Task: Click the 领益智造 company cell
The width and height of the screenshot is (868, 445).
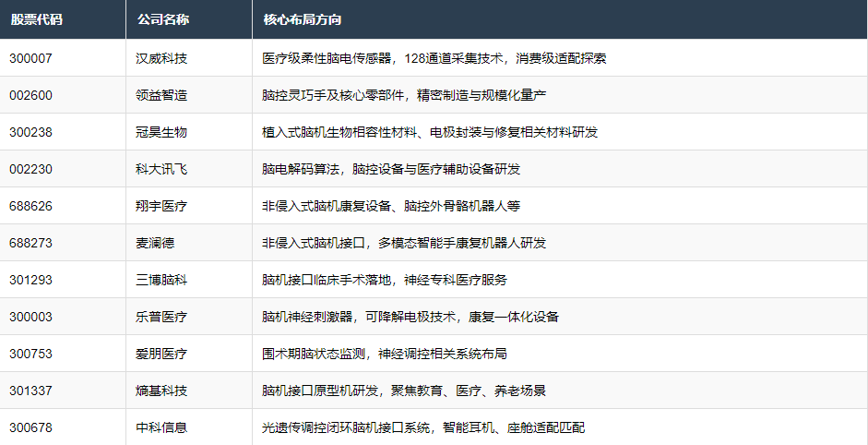Action: 161,95
